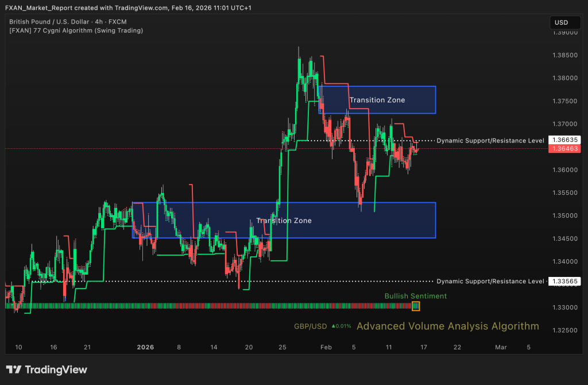Click the 2026 label on time axis
Screen dimensions: 588x385
[x=145, y=347]
